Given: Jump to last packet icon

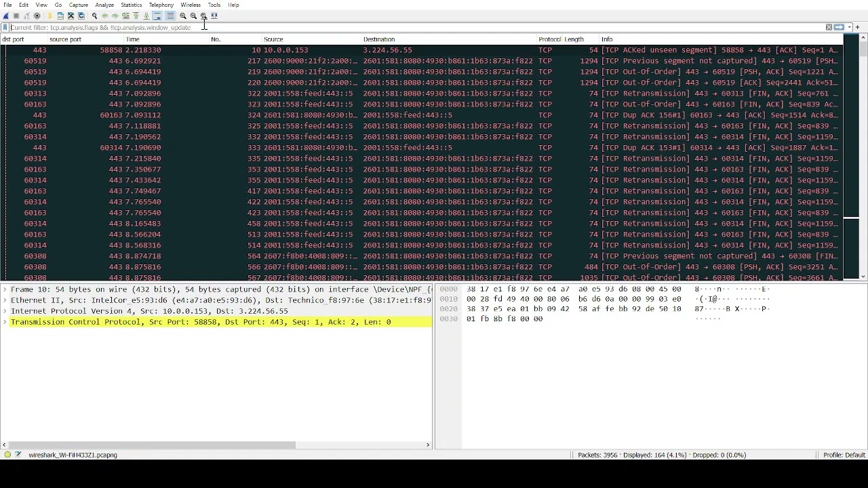Looking at the screenshot, I should pos(146,16).
